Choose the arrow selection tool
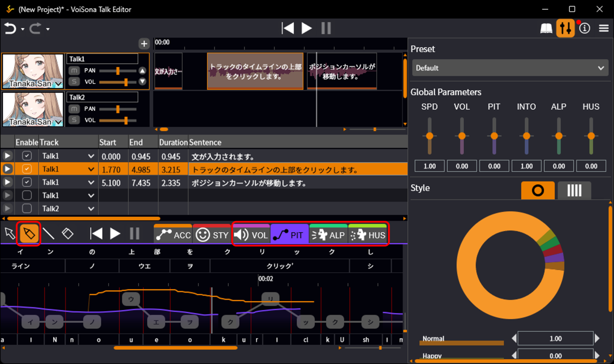 (x=10, y=234)
